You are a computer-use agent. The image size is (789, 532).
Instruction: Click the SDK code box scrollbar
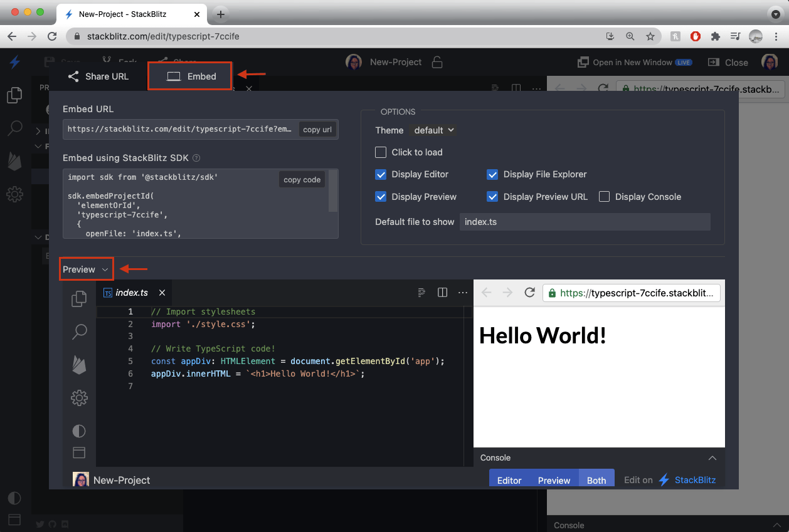(333, 191)
